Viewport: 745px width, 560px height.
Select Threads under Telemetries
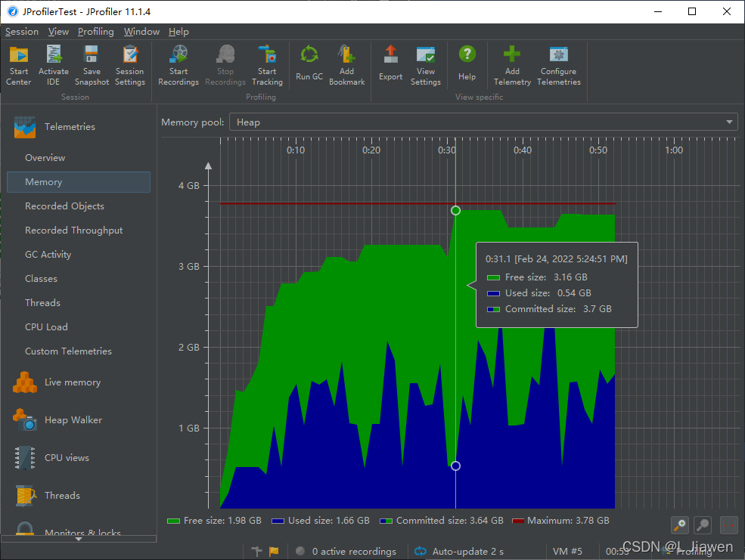click(x=43, y=303)
